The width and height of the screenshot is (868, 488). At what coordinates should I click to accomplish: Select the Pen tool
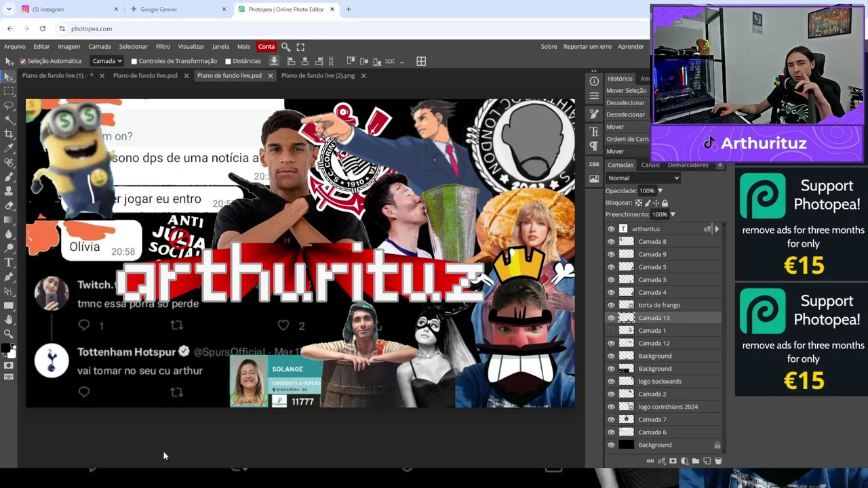pyautogui.click(x=9, y=277)
